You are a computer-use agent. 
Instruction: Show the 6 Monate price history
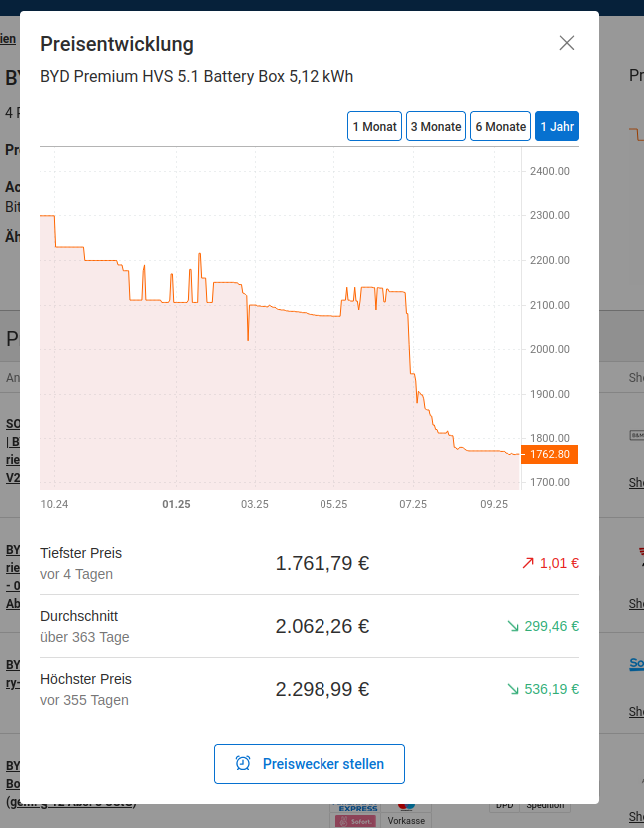point(500,127)
